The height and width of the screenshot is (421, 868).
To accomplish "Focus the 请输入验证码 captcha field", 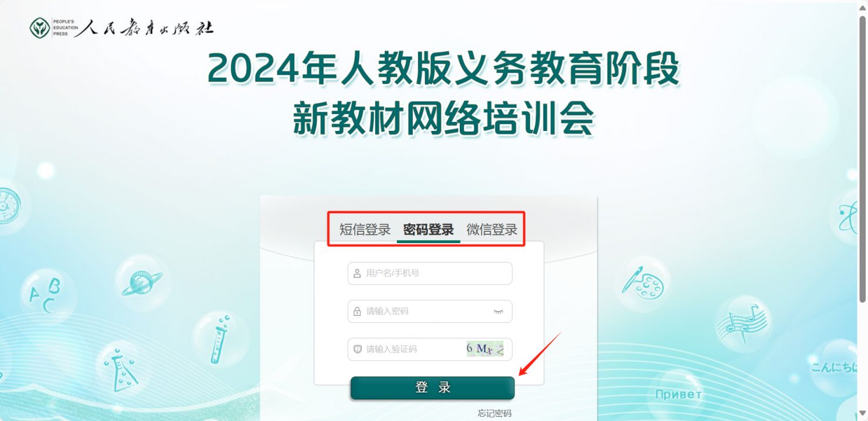I will (x=430, y=349).
